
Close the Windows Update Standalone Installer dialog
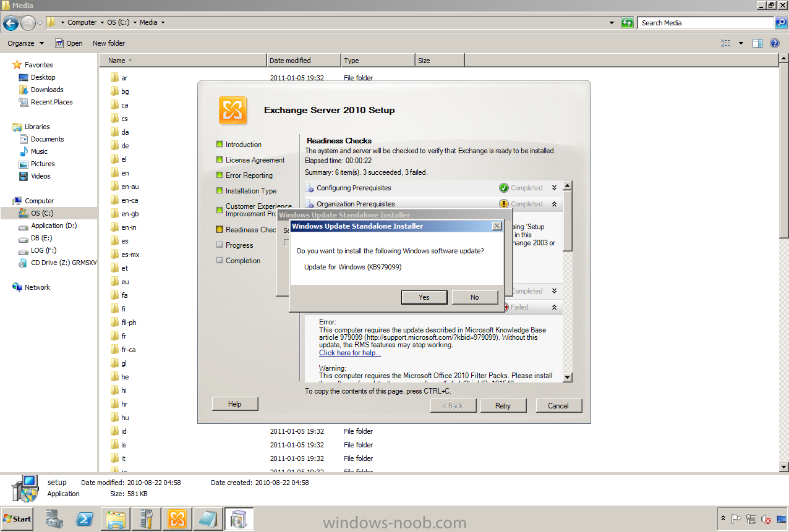click(497, 226)
